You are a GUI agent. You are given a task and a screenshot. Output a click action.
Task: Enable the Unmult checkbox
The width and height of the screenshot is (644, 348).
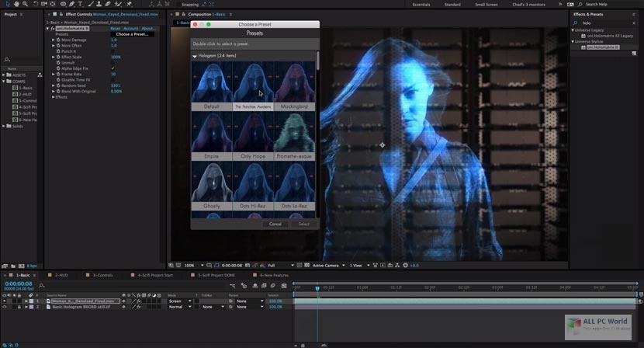[x=113, y=62]
